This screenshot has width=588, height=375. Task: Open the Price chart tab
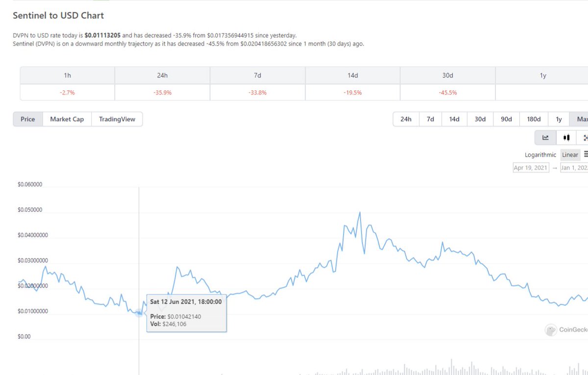pyautogui.click(x=28, y=119)
